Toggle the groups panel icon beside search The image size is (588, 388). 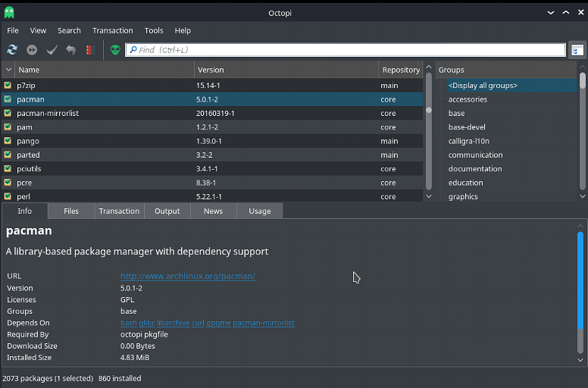click(x=577, y=50)
